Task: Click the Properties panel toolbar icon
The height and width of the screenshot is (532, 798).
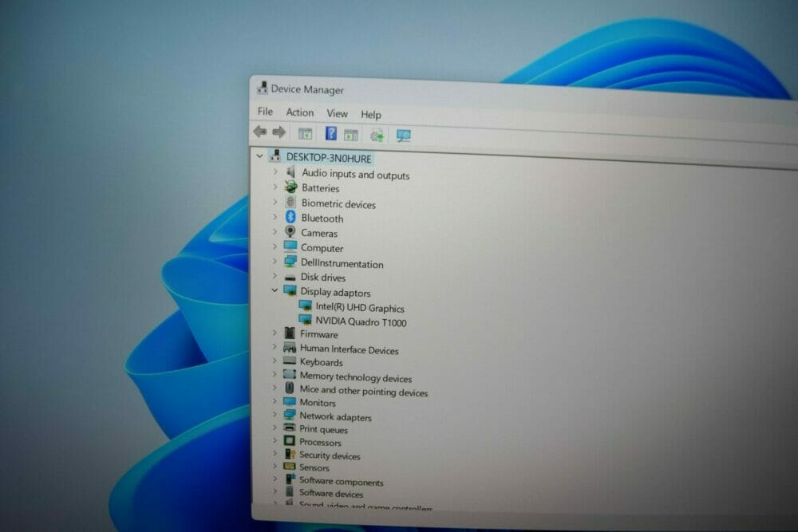Action: click(x=350, y=135)
